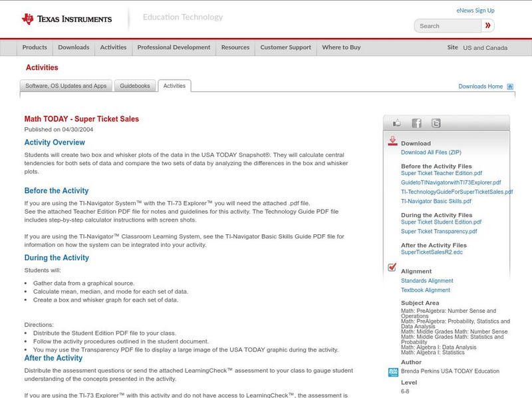Click the home icon beside Downloads Home
The width and height of the screenshot is (532, 398).
[x=510, y=87]
